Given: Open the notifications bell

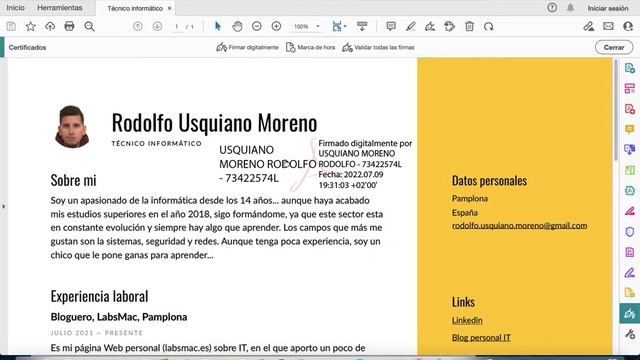Looking at the screenshot, I should click(x=570, y=8).
